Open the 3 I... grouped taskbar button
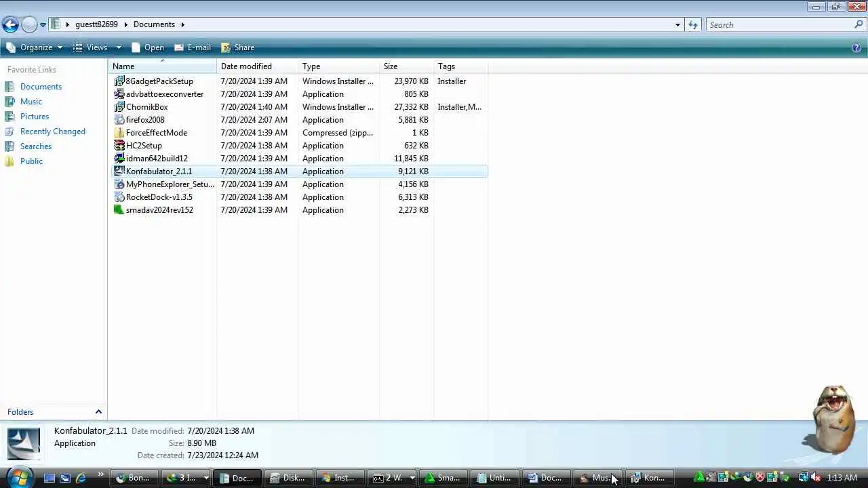This screenshot has width=868, height=488. 187,478
